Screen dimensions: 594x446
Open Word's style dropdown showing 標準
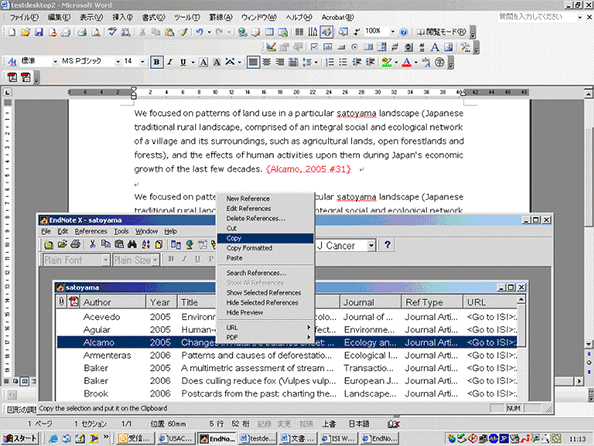(x=56, y=62)
